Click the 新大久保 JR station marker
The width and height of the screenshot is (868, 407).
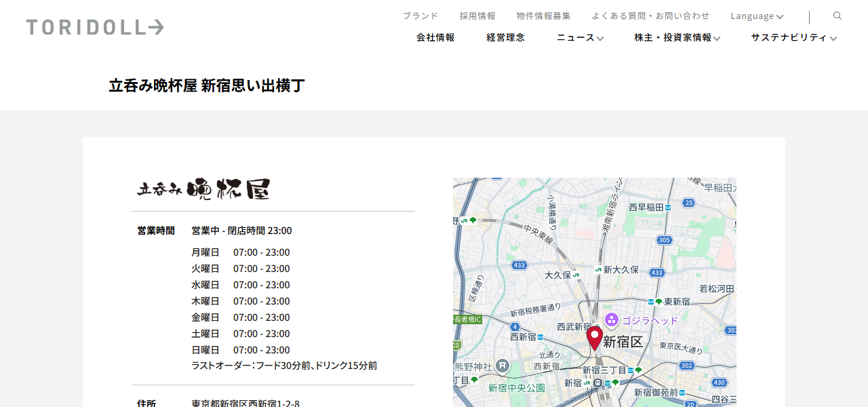tap(598, 269)
